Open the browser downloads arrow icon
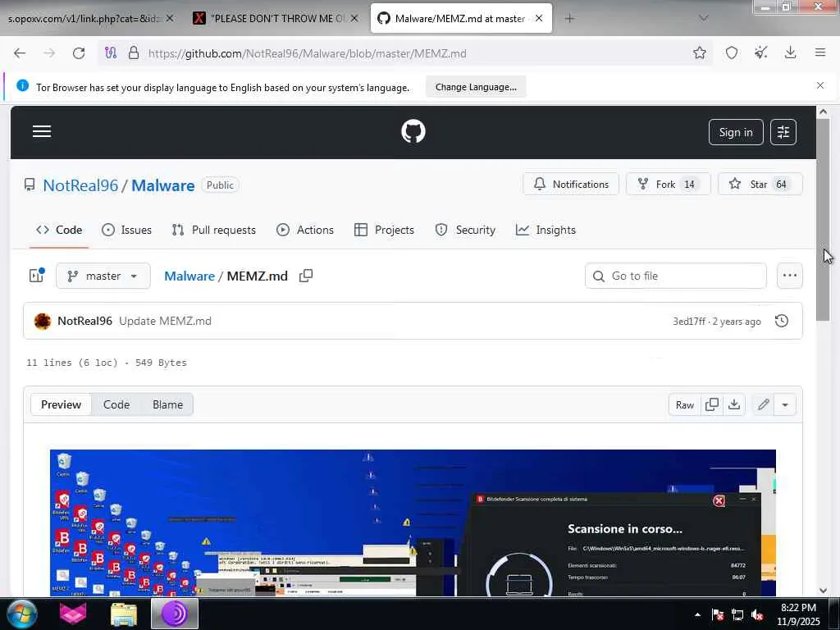This screenshot has height=630, width=840. click(790, 52)
